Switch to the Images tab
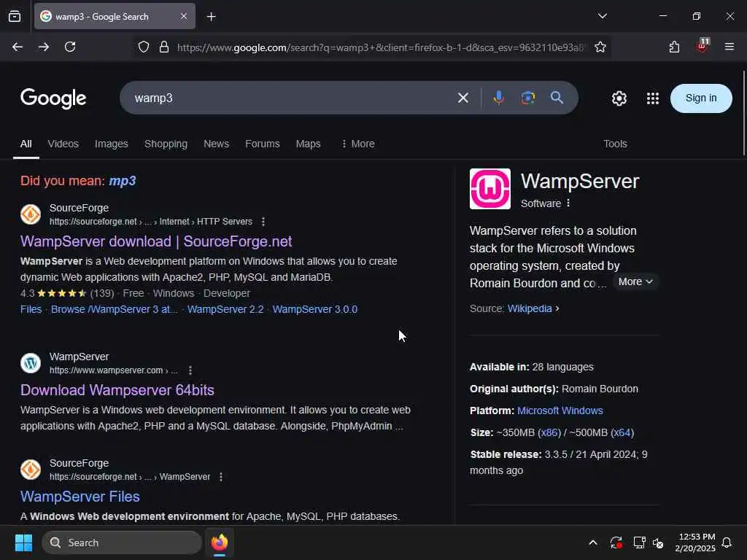Viewport: 747px width, 560px height. (112, 144)
